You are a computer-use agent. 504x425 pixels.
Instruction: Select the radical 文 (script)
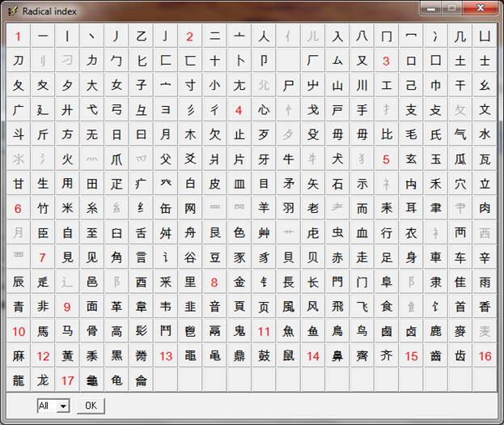click(x=485, y=110)
